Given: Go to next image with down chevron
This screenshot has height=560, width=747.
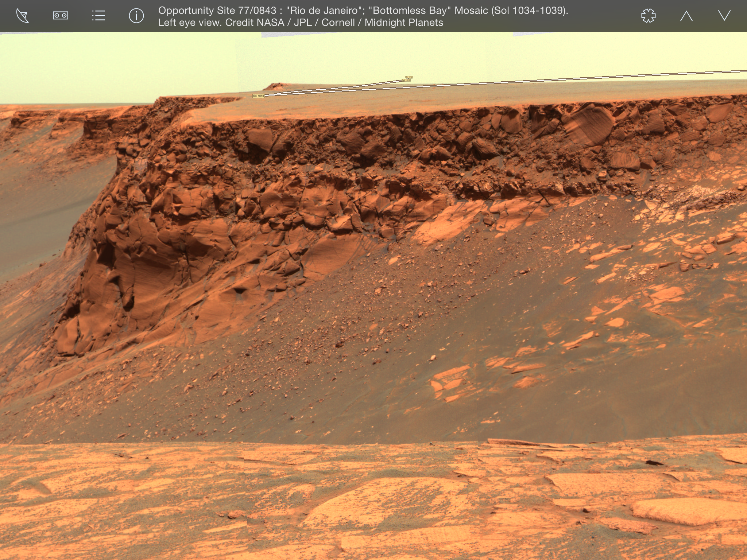Looking at the screenshot, I should point(724,16).
